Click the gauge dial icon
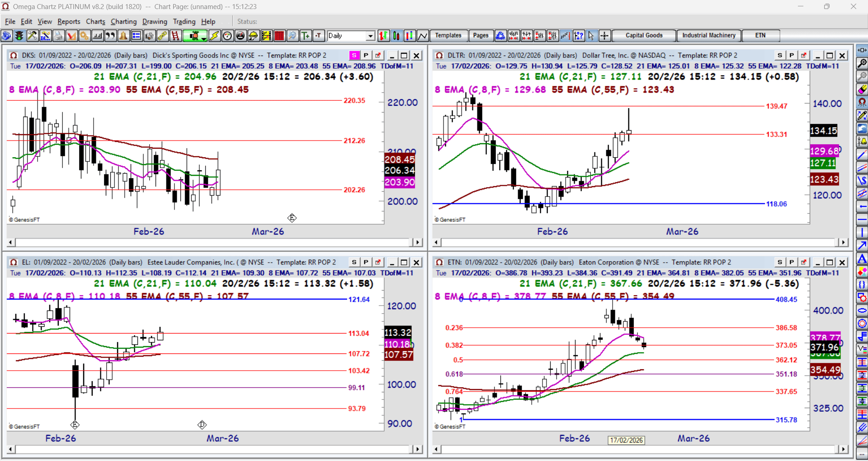 [x=227, y=36]
